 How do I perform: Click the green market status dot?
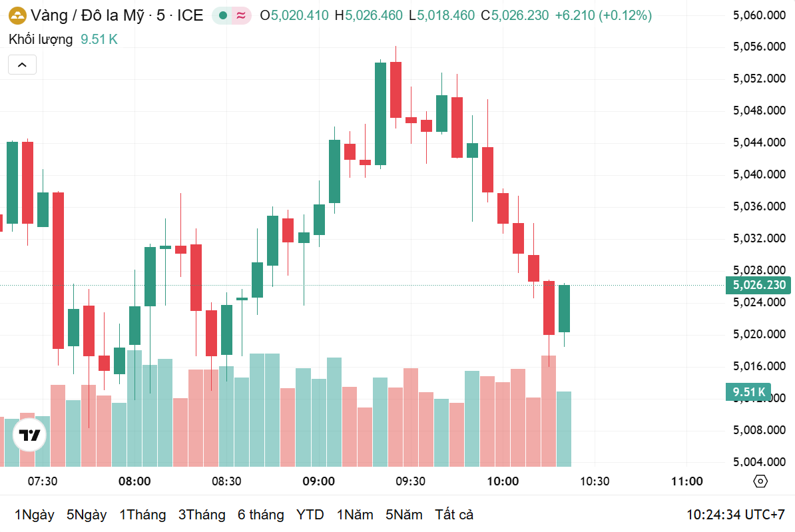click(223, 15)
